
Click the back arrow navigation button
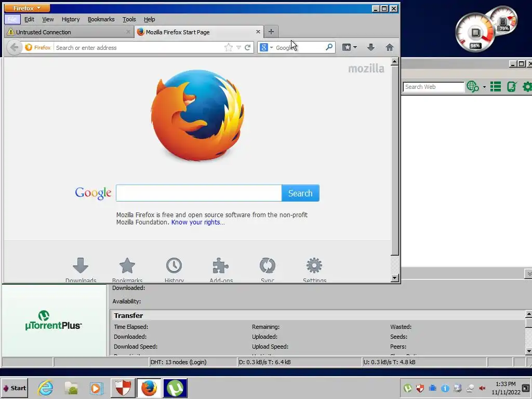pyautogui.click(x=14, y=47)
